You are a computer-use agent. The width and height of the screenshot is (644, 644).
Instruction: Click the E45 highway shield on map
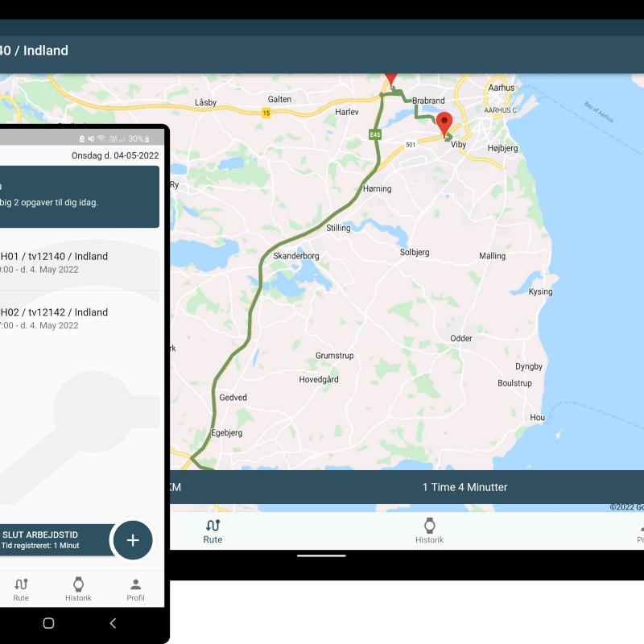click(375, 135)
